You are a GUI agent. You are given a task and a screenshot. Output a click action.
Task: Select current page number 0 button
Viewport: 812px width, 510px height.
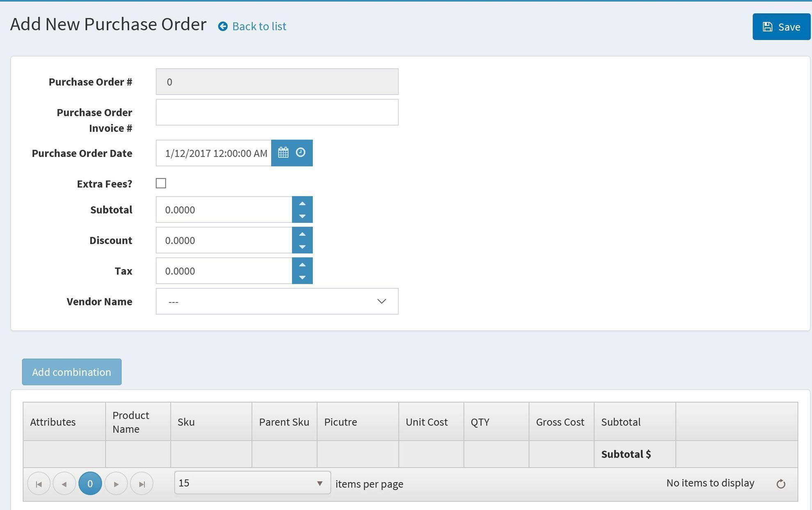click(x=90, y=484)
